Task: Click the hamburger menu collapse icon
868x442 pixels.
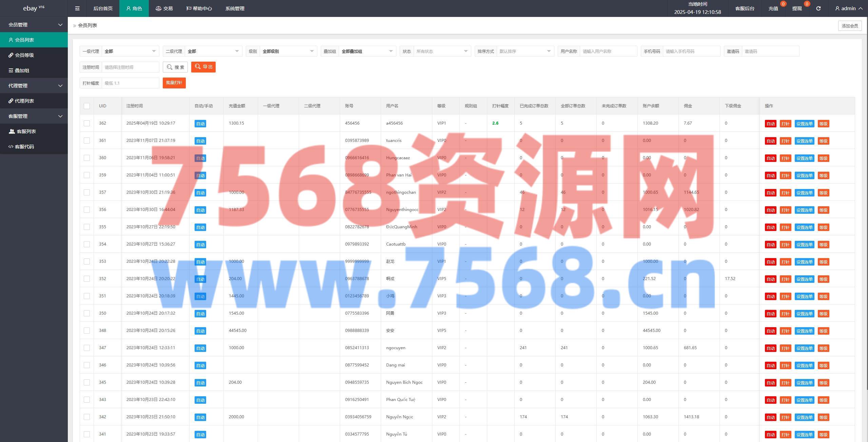Action: coord(77,8)
